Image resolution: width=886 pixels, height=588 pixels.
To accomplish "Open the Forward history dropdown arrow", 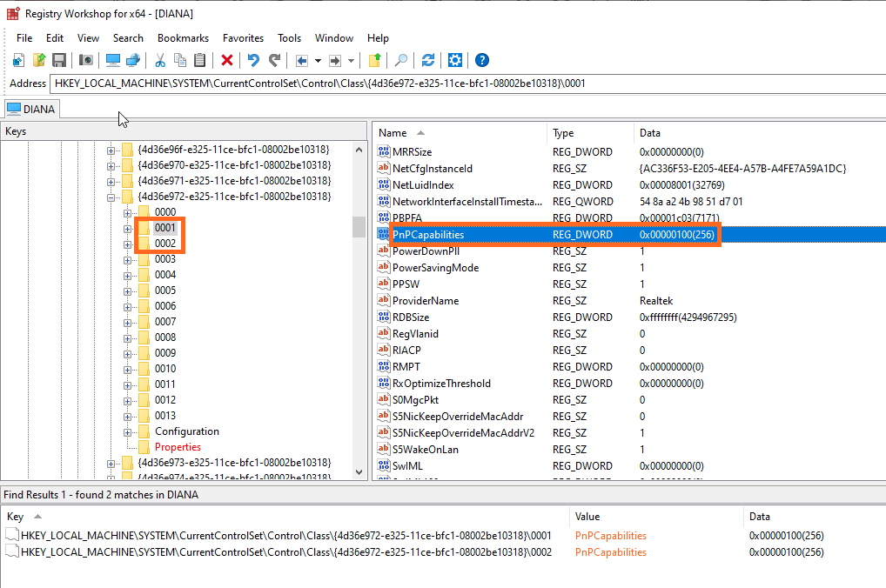I will click(351, 60).
